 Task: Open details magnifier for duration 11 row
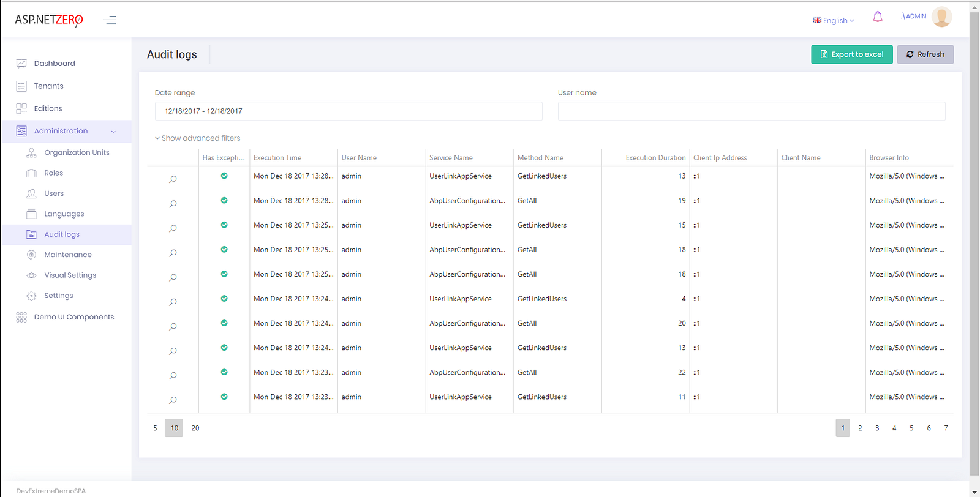coord(173,400)
